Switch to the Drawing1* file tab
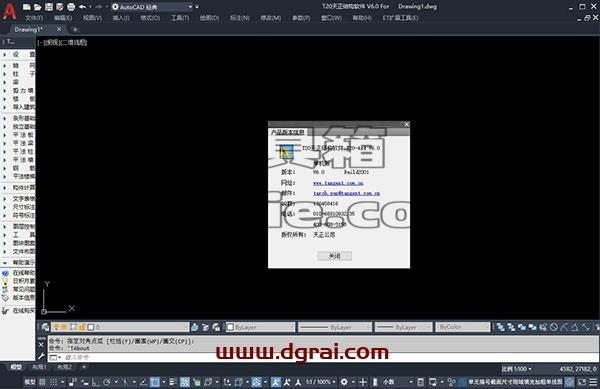Viewport: 600px width, 389px height. (29, 29)
